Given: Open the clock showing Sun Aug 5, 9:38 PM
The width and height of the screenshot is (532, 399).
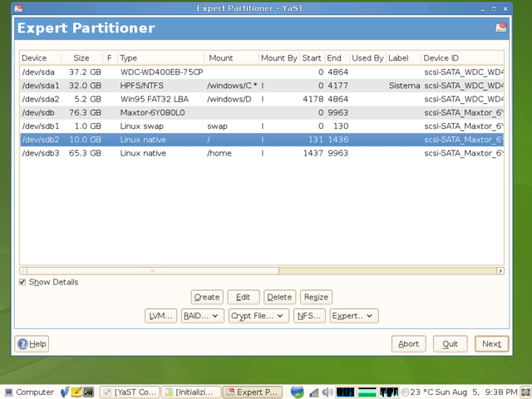Looking at the screenshot, I should click(476, 392).
